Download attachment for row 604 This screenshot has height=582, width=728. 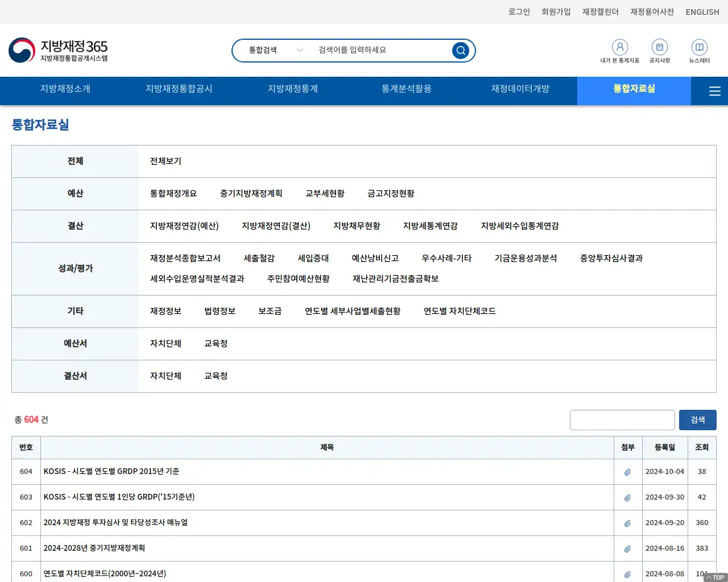click(627, 472)
